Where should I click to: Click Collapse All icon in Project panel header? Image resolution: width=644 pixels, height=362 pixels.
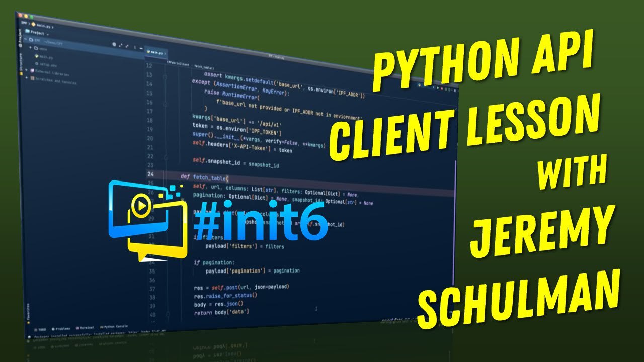click(127, 46)
